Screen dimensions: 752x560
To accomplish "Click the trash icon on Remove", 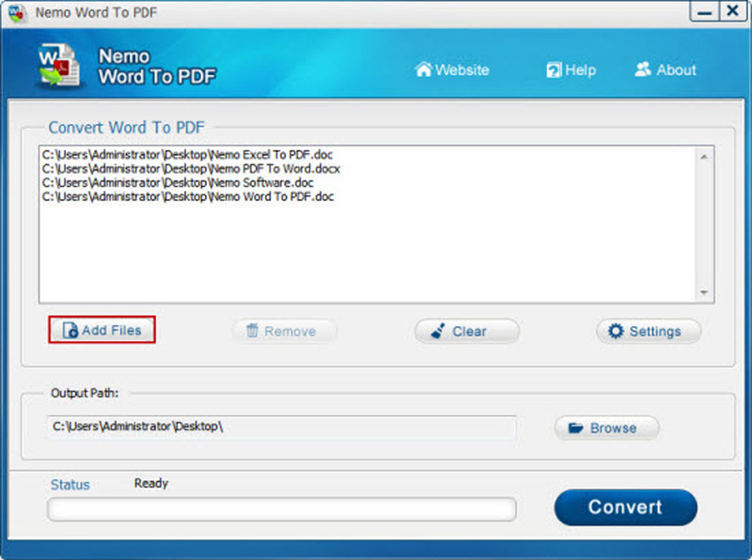I will [252, 331].
